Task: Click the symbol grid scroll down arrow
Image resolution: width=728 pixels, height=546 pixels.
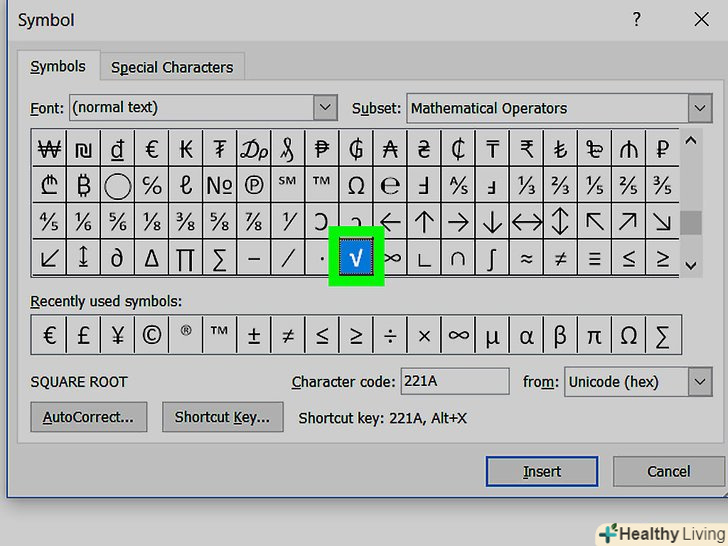Action: pyautogui.click(x=691, y=266)
